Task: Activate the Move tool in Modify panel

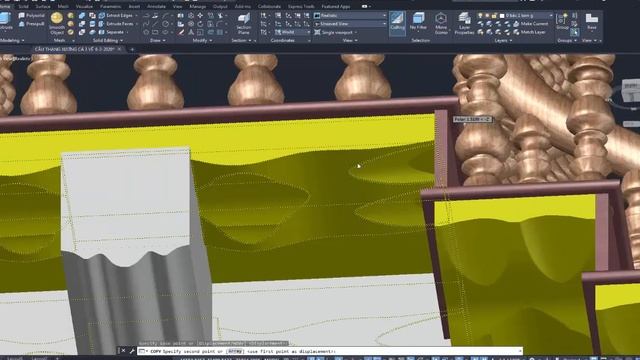Action: (200, 16)
